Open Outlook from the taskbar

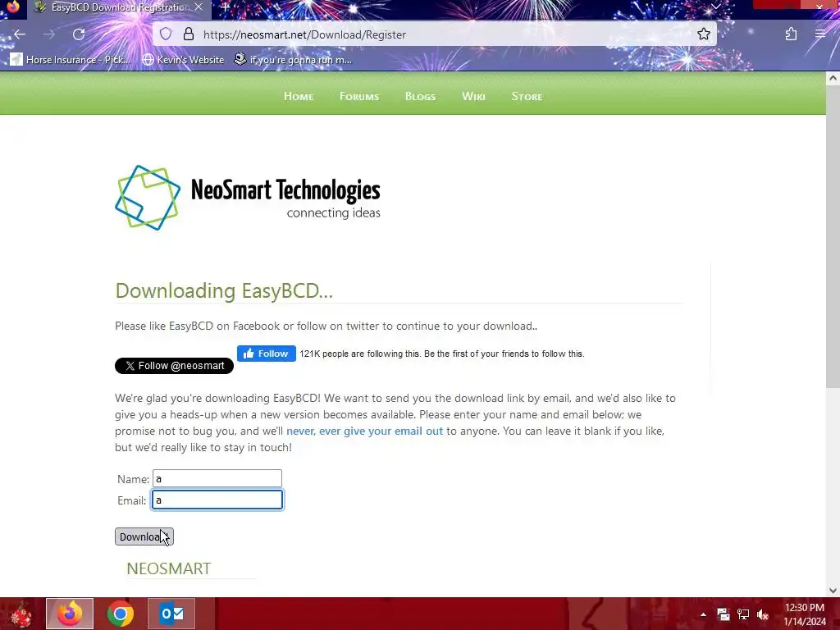[171, 614]
